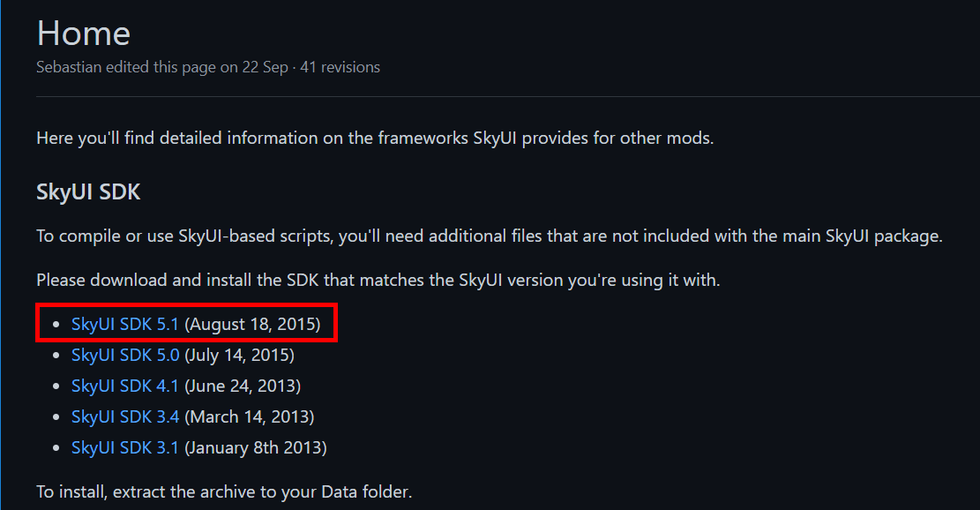
Task: Click the author name Sebastian
Action: (x=69, y=67)
